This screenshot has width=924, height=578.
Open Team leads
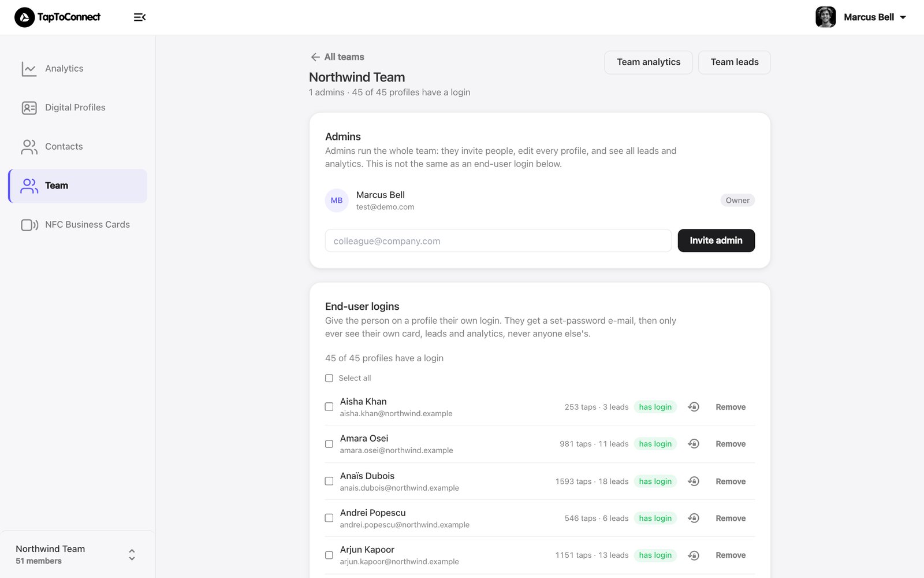pyautogui.click(x=735, y=62)
